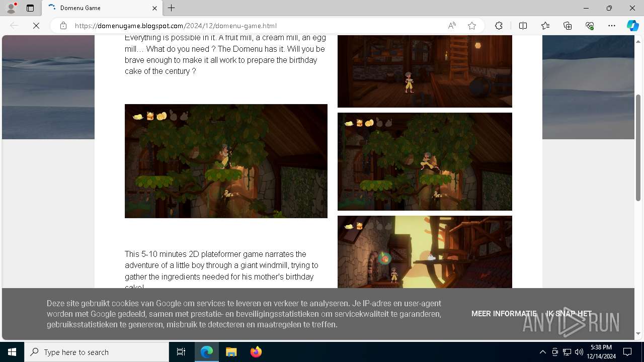Select the Domenu Game tab
Screen dimensions: 644x362
pyautogui.click(x=103, y=8)
